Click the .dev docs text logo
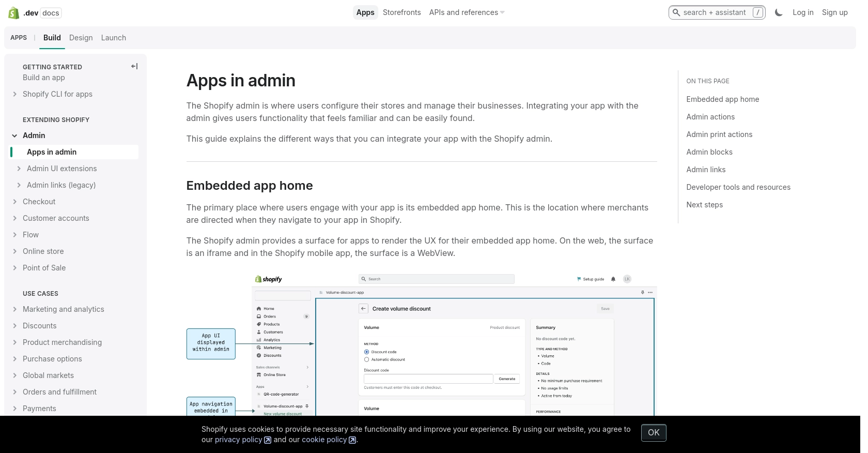Viewport: 868px width, 453px height. coord(42,13)
